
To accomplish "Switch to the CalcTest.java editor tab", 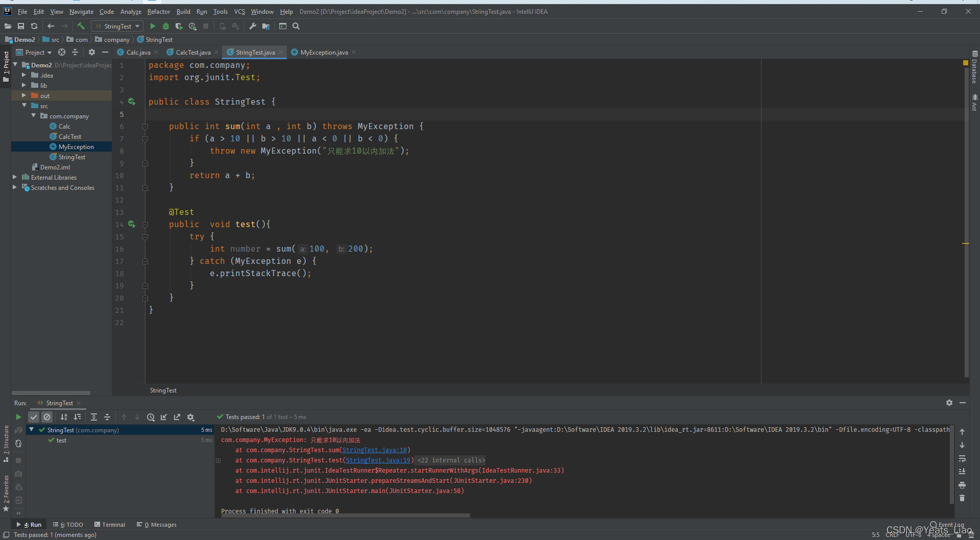I will click(x=192, y=52).
